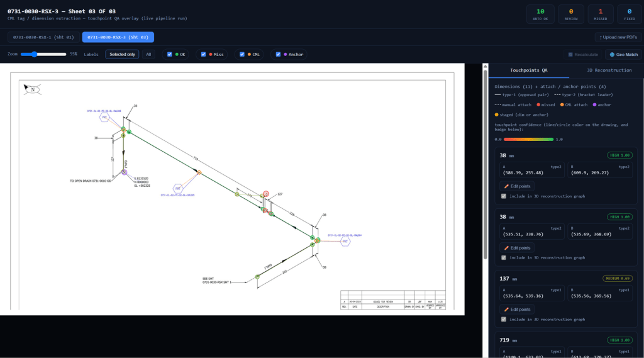The image size is (644, 358).
Task: Click Upload new PDFs button
Action: pyautogui.click(x=618, y=37)
